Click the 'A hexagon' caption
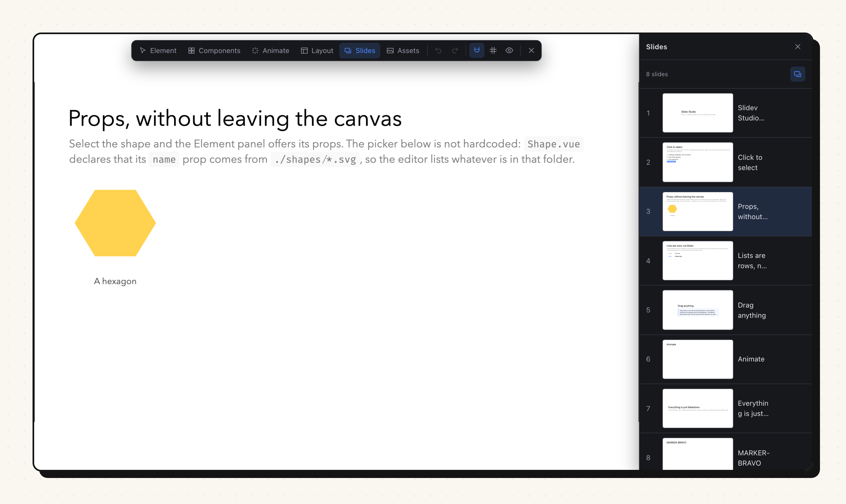Screen dimensions: 846x504 coord(115,281)
